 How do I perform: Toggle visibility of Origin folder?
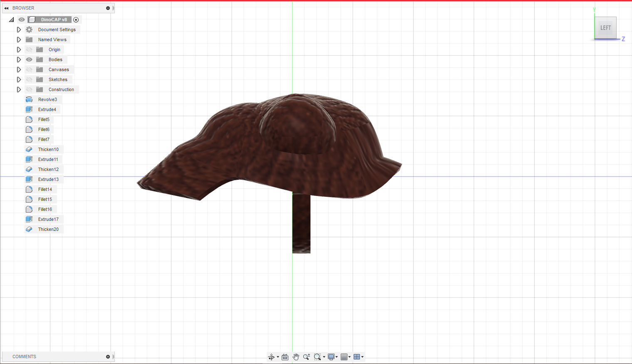coord(29,50)
